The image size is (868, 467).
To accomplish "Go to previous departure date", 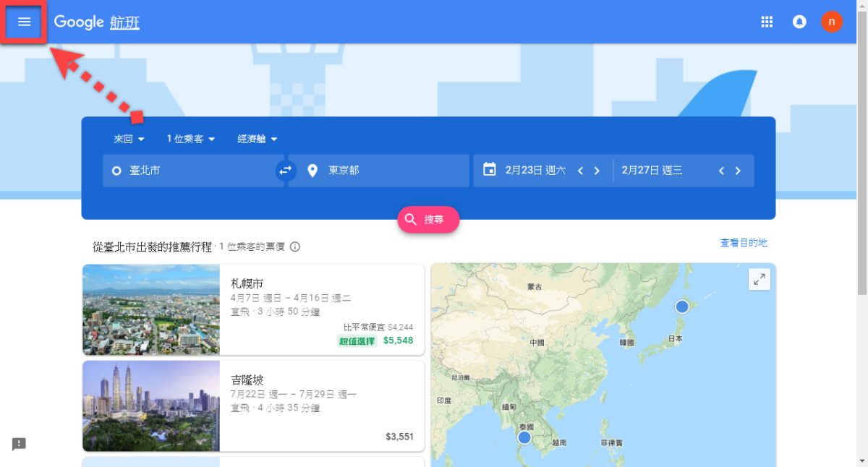I will pyautogui.click(x=580, y=171).
